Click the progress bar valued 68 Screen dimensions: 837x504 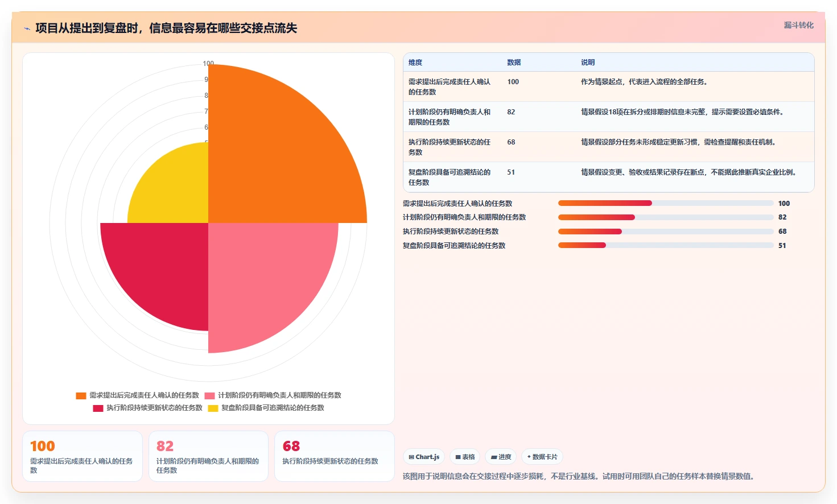point(666,232)
